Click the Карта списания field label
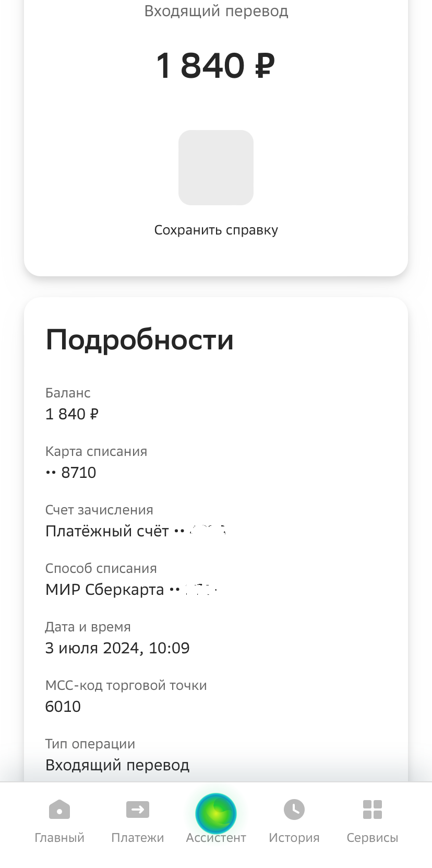Screen dimensions: 432x868 (96, 451)
